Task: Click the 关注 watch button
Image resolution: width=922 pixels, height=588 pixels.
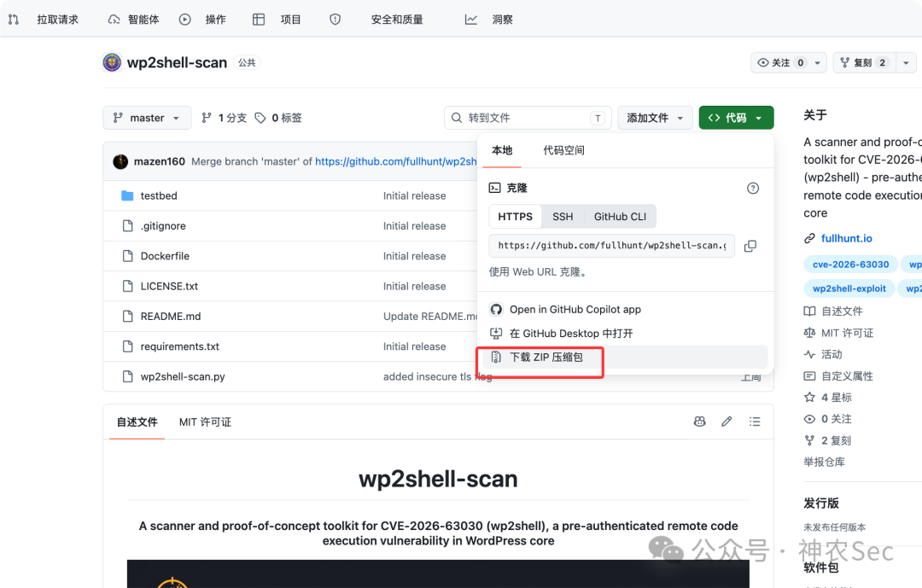Action: click(x=779, y=62)
